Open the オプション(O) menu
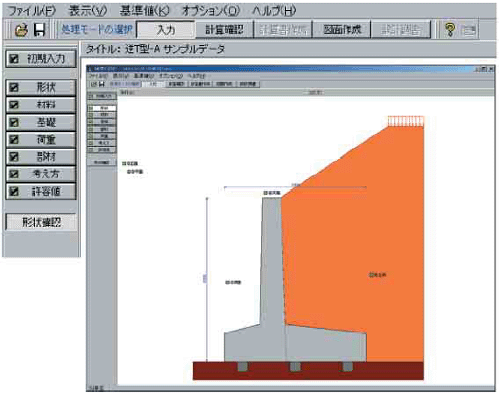500x393 pixels. 211,11
